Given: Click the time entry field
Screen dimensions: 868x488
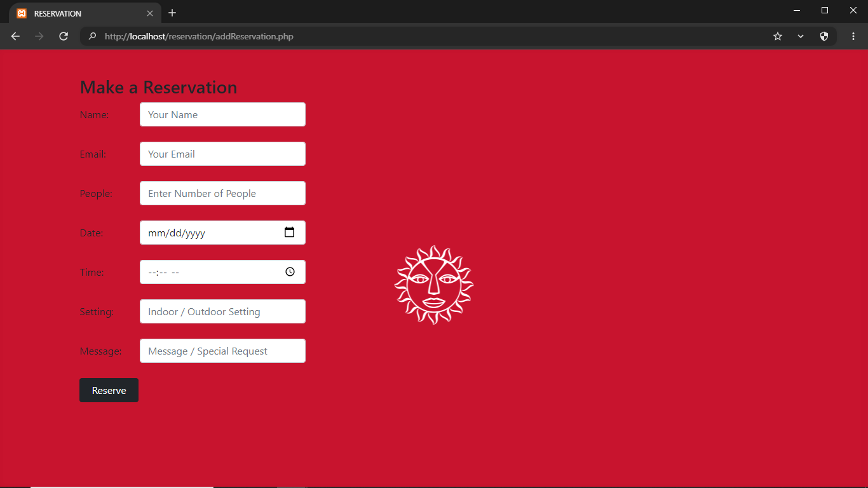Looking at the screenshot, I should pyautogui.click(x=222, y=272).
